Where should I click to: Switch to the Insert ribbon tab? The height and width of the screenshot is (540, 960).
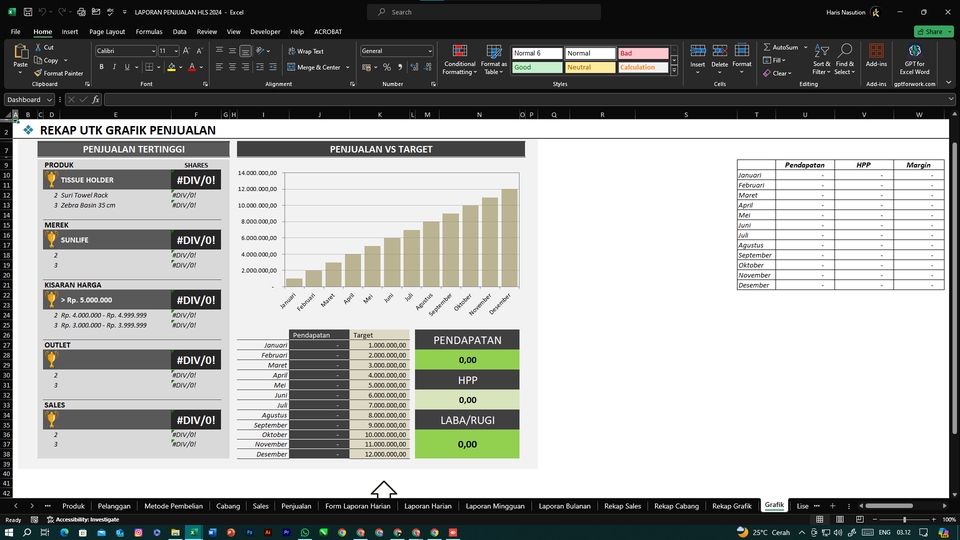click(70, 31)
